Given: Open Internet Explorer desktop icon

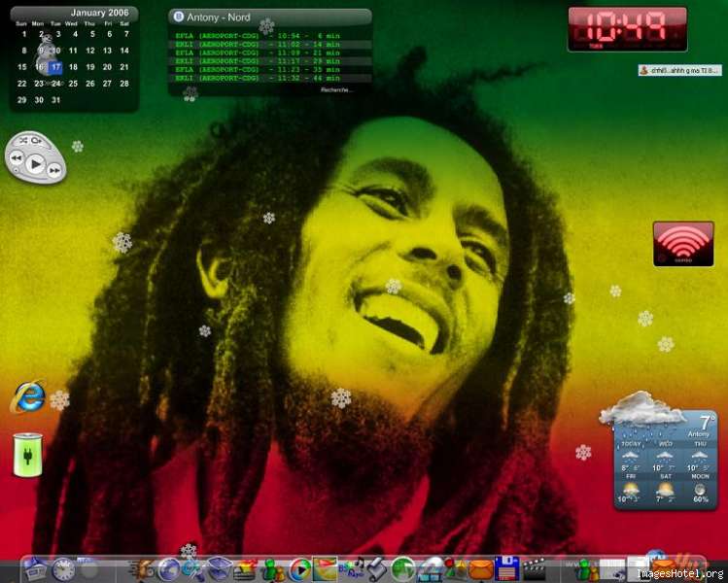Looking at the screenshot, I should [x=28, y=396].
